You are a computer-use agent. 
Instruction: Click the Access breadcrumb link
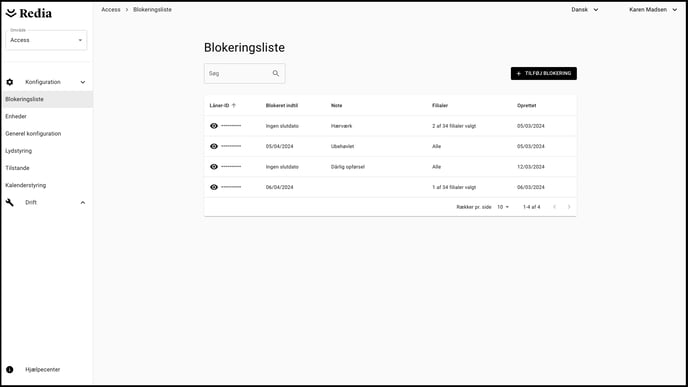(x=111, y=10)
